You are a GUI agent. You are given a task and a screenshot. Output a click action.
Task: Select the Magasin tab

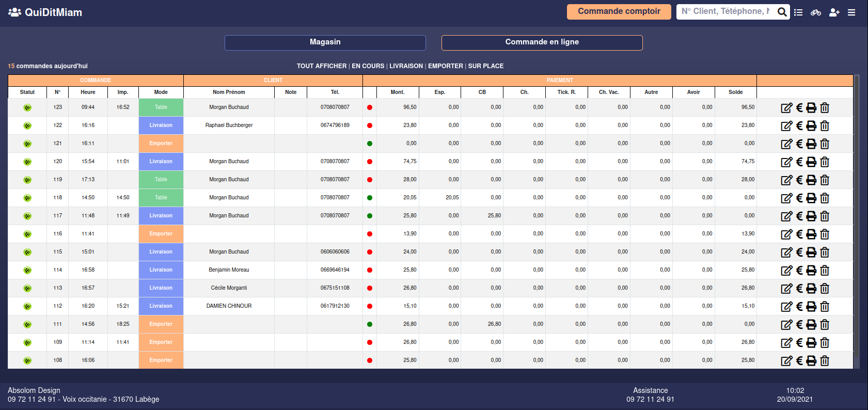pyautogui.click(x=325, y=43)
